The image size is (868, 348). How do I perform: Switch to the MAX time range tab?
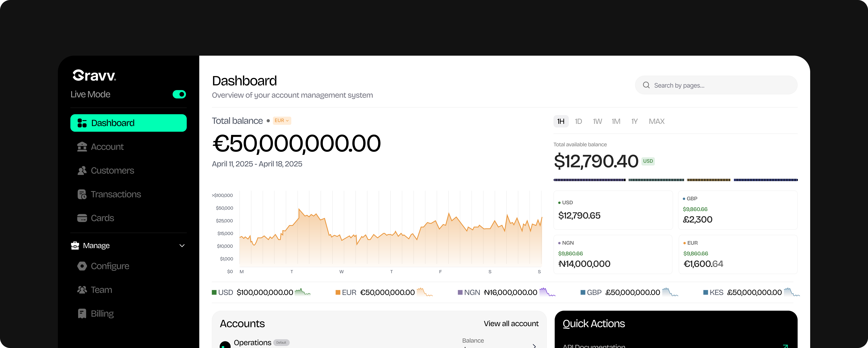pyautogui.click(x=656, y=121)
